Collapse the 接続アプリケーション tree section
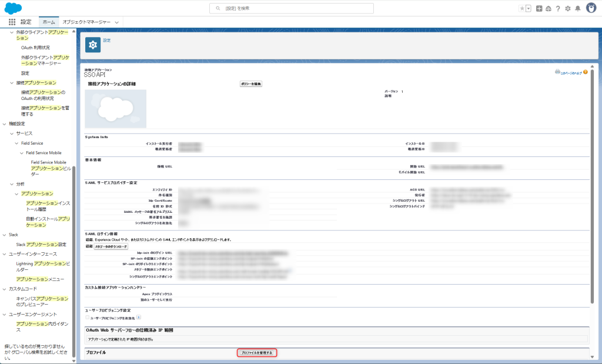602x364 pixels. (x=12, y=82)
